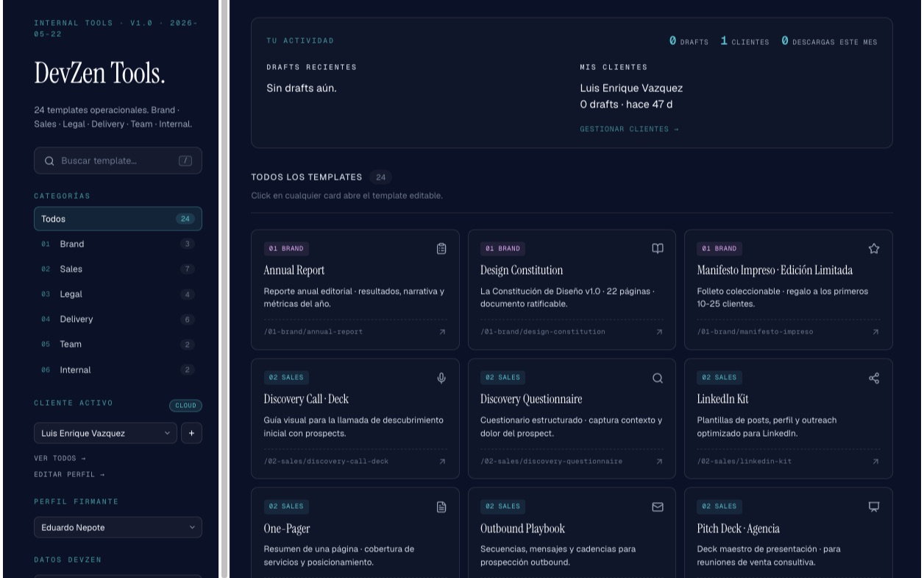
Task: Select the Todos category
Action: tap(118, 219)
